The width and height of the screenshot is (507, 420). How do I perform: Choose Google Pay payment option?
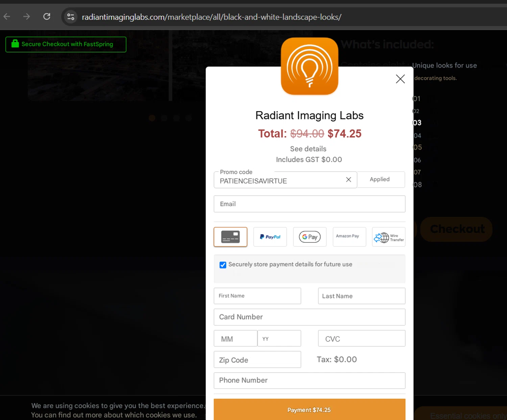coord(310,237)
